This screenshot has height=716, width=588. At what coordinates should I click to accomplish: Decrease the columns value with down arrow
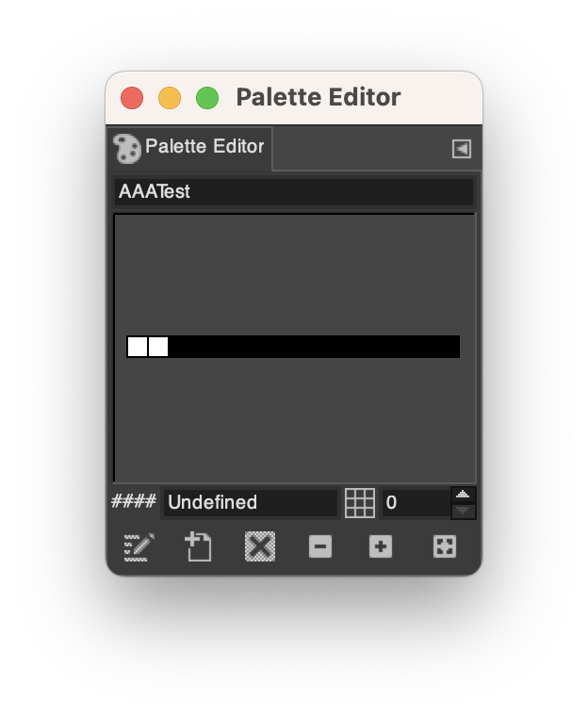click(464, 511)
